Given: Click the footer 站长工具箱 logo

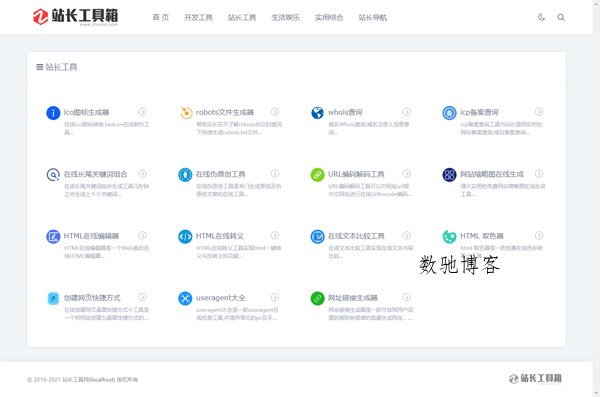Looking at the screenshot, I should click(535, 379).
